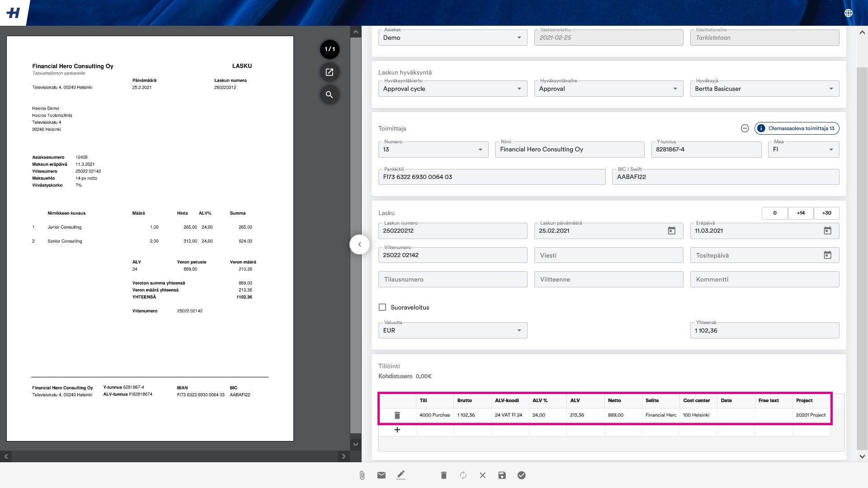The height and width of the screenshot is (488, 868).
Task: Open Hyväksyjä Bertta Basicuser dropdown
Action: [765, 89]
